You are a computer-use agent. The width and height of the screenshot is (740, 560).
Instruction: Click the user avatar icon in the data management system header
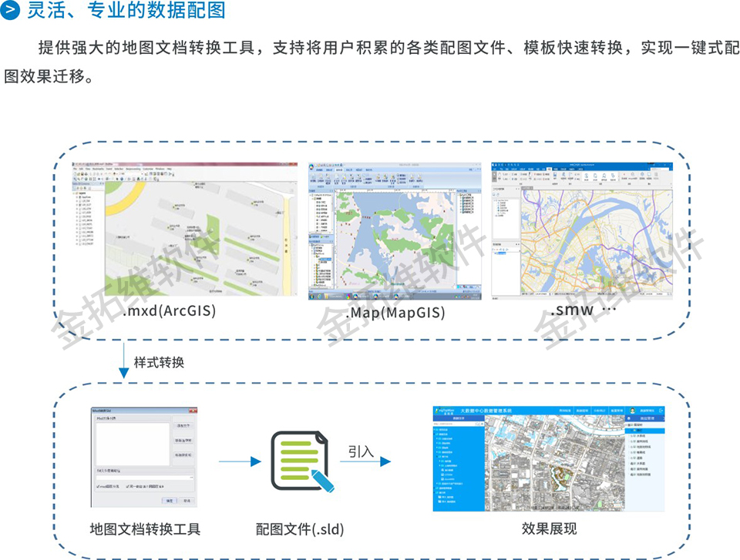632,411
